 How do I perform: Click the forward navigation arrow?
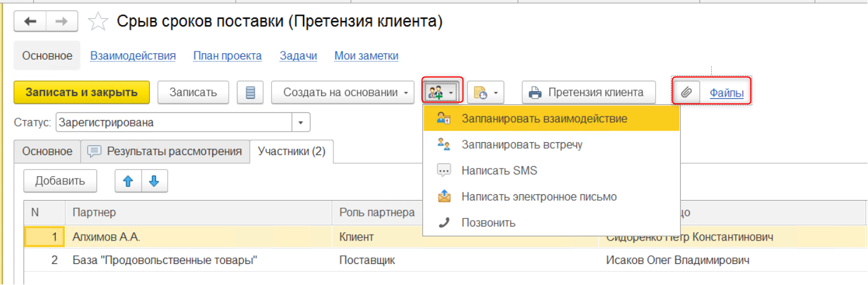pyautogui.click(x=61, y=22)
